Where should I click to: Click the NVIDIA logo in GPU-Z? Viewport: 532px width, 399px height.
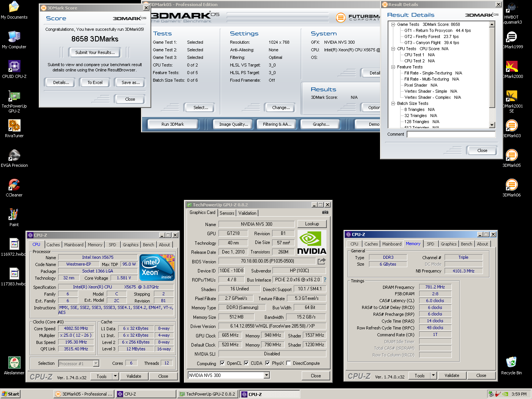[312, 242]
